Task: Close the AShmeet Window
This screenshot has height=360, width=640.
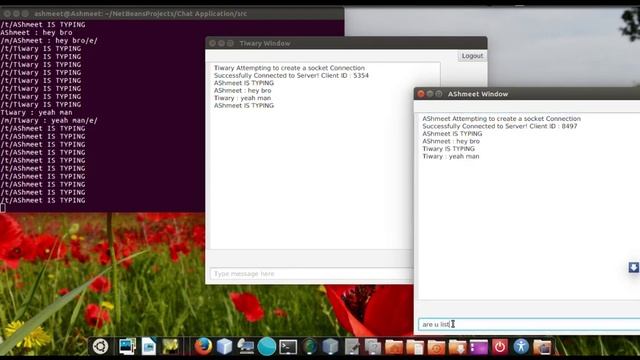Action: (421, 94)
